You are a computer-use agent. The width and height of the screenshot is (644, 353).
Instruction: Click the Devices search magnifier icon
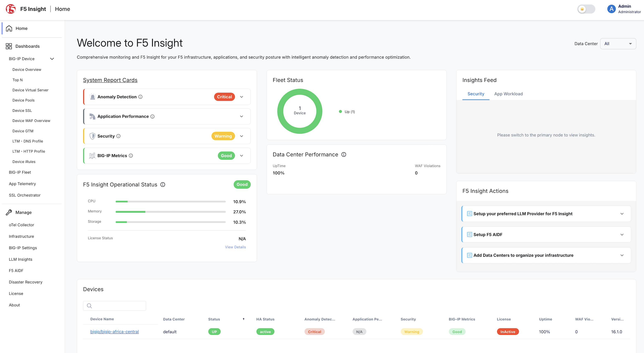point(89,305)
